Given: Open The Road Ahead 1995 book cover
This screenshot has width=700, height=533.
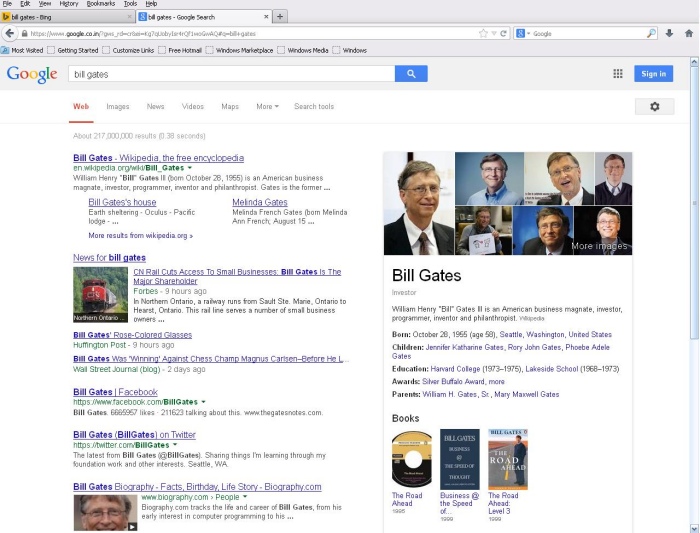Looking at the screenshot, I should 412,460.
